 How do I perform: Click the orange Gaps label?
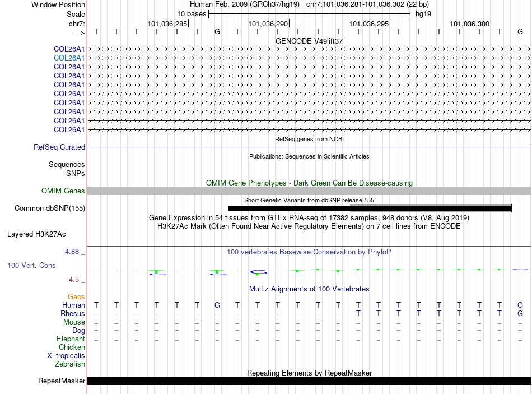point(76,297)
